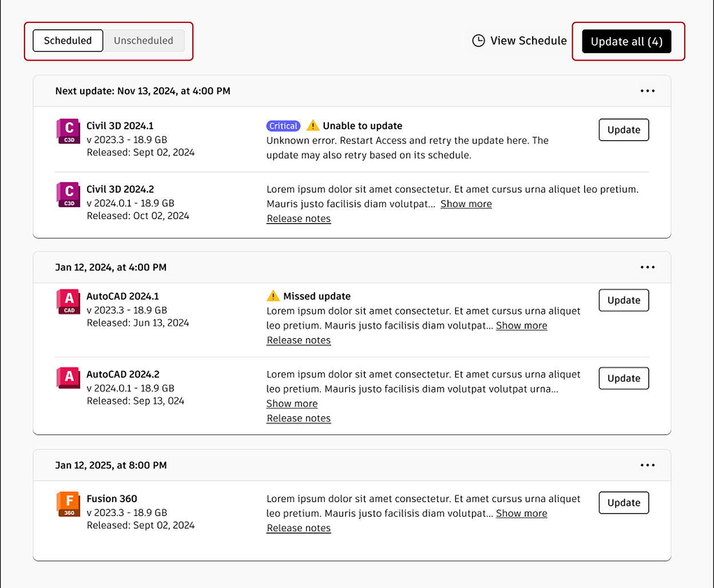The width and height of the screenshot is (714, 588).
Task: Update AutoCAD 2024.1
Action: pyautogui.click(x=624, y=300)
